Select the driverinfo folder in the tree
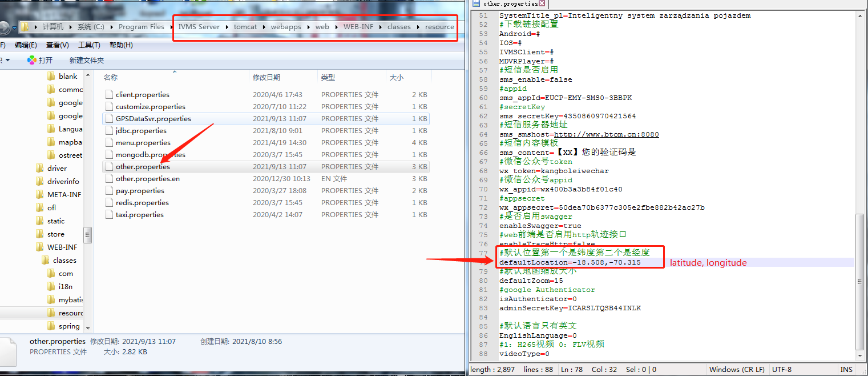This screenshot has width=868, height=376. pos(58,181)
